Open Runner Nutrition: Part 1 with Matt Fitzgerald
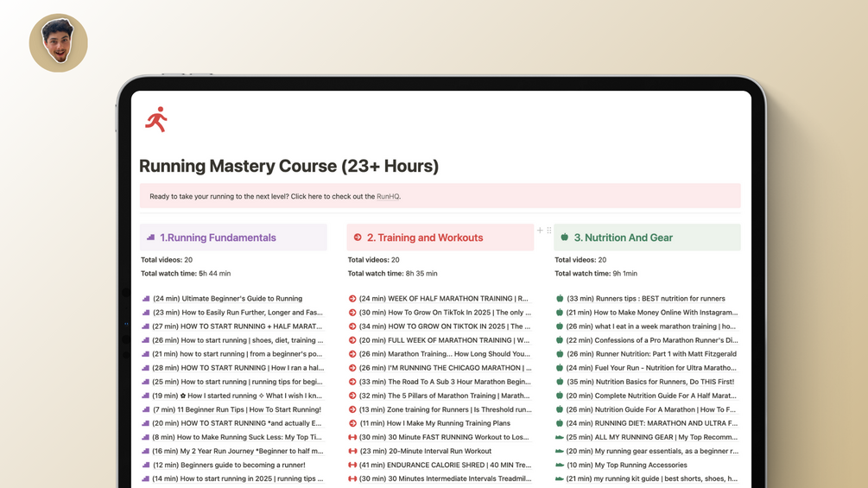The height and width of the screenshot is (488, 868). point(651,354)
